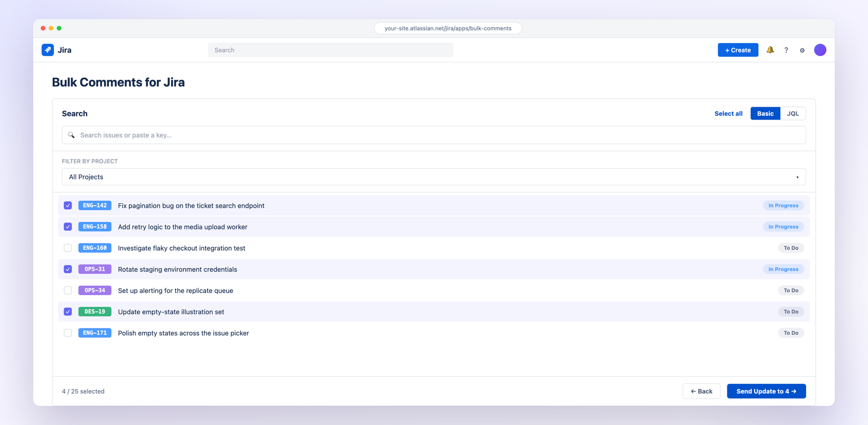Check the OPS-34 issue checkbox
868x425 pixels.
[x=68, y=290]
